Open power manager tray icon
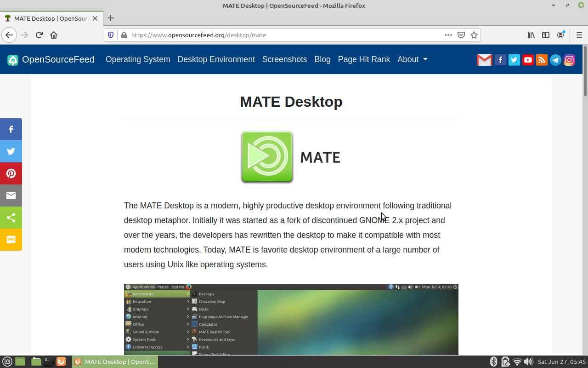This screenshot has width=588, height=368. (x=506, y=362)
